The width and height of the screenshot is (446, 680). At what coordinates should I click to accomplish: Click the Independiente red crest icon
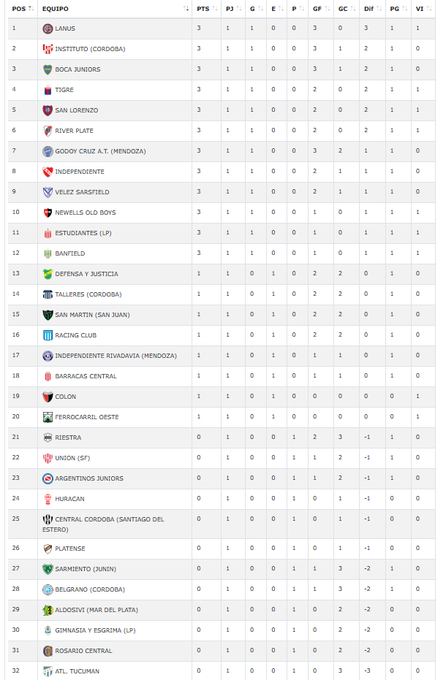coord(48,172)
